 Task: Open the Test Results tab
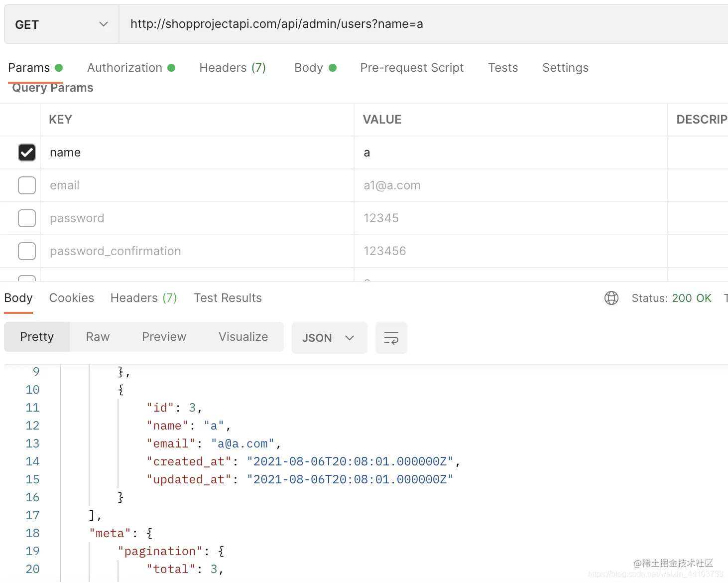228,298
